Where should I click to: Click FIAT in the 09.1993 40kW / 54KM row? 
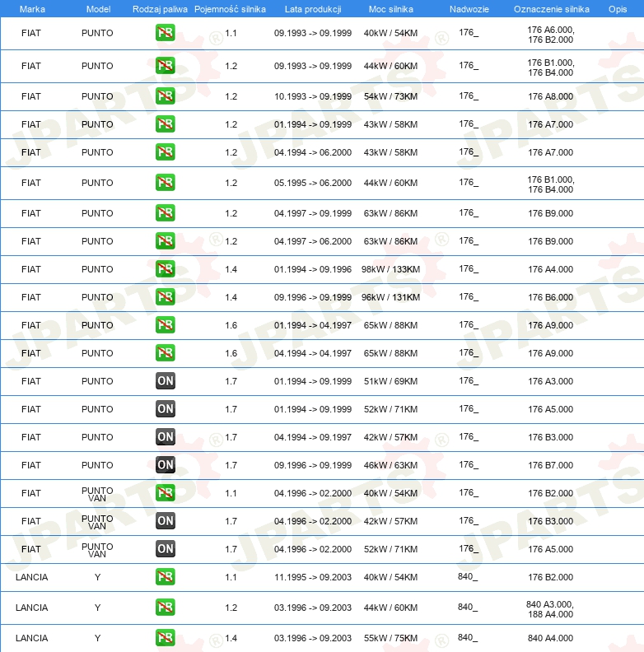[x=31, y=33]
